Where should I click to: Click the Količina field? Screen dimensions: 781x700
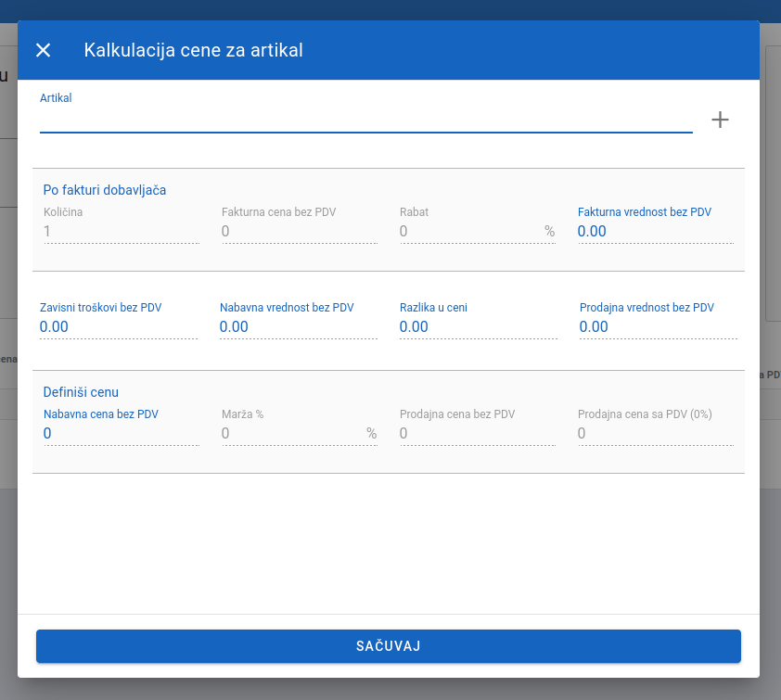pyautogui.click(x=121, y=232)
